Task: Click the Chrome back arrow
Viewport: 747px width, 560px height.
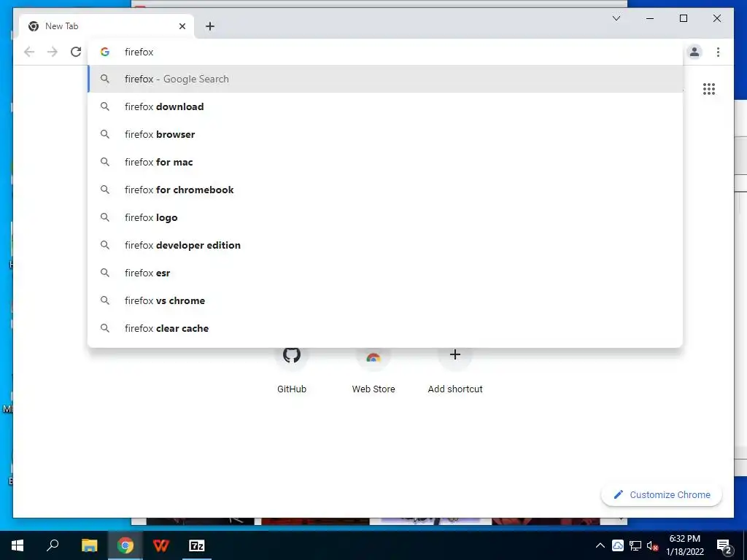Action: coord(29,52)
